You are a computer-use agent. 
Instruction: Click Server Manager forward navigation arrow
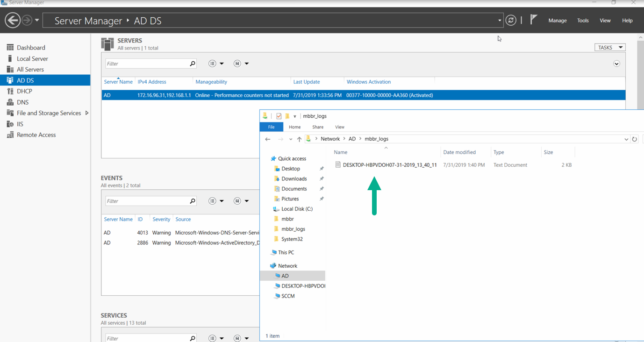[x=27, y=20]
